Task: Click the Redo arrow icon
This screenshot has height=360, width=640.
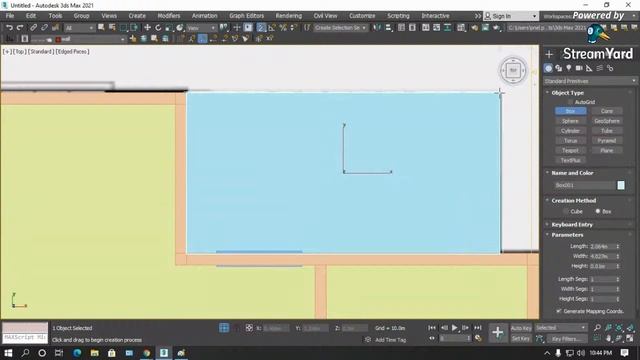Action: (x=20, y=28)
